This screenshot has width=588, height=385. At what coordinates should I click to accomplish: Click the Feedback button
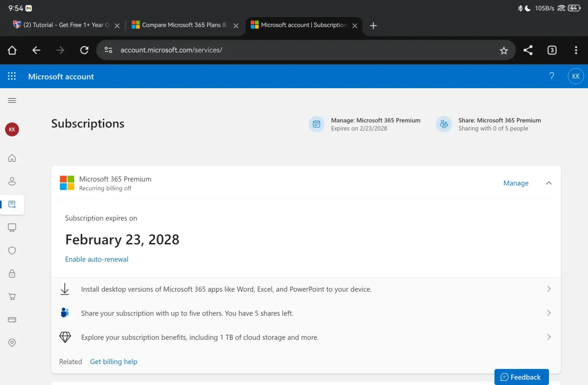[x=521, y=377]
